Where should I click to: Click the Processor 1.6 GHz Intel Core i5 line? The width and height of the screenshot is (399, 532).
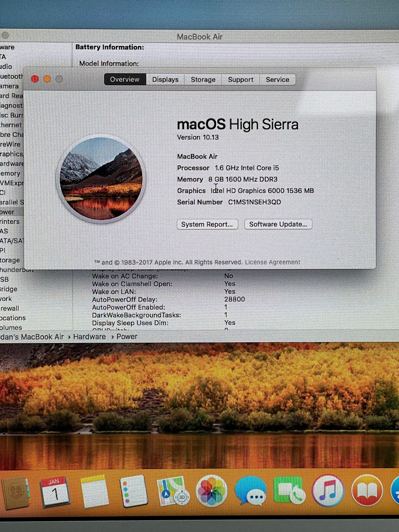coord(228,168)
